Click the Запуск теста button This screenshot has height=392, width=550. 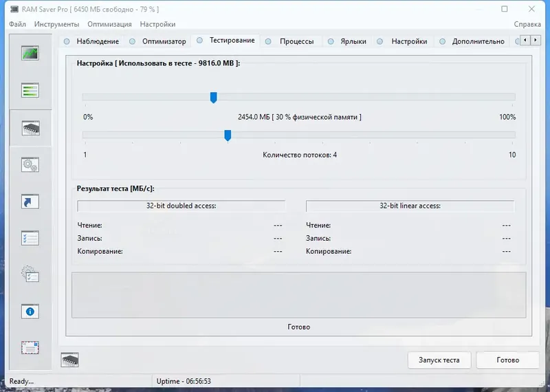pos(439,360)
